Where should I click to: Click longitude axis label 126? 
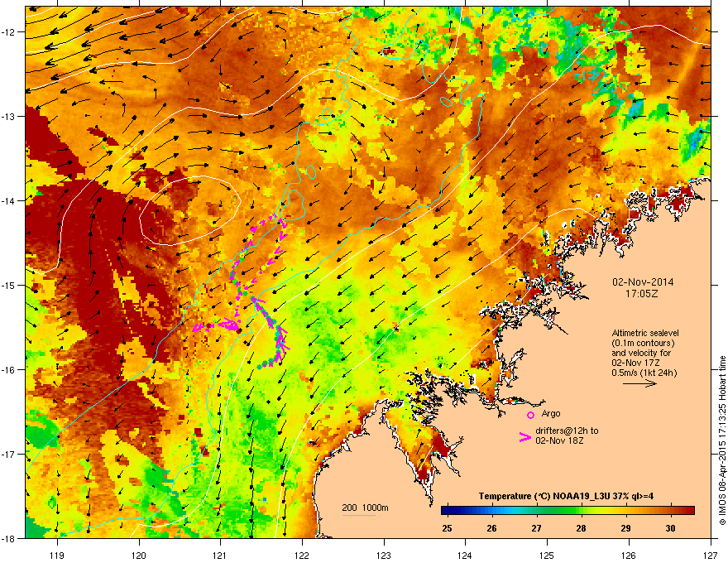coord(629,555)
